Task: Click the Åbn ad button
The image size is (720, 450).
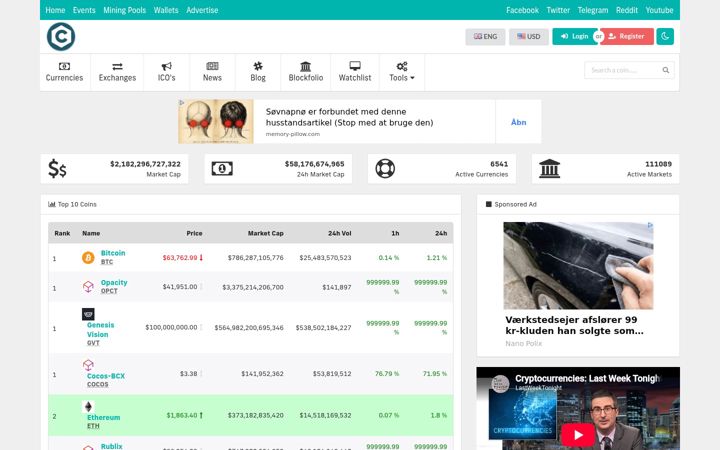Action: pyautogui.click(x=518, y=122)
